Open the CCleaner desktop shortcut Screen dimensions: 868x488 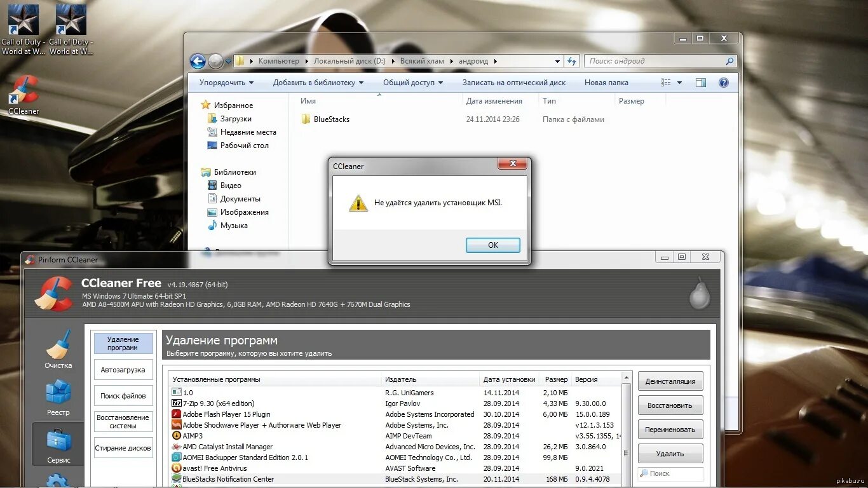[24, 95]
